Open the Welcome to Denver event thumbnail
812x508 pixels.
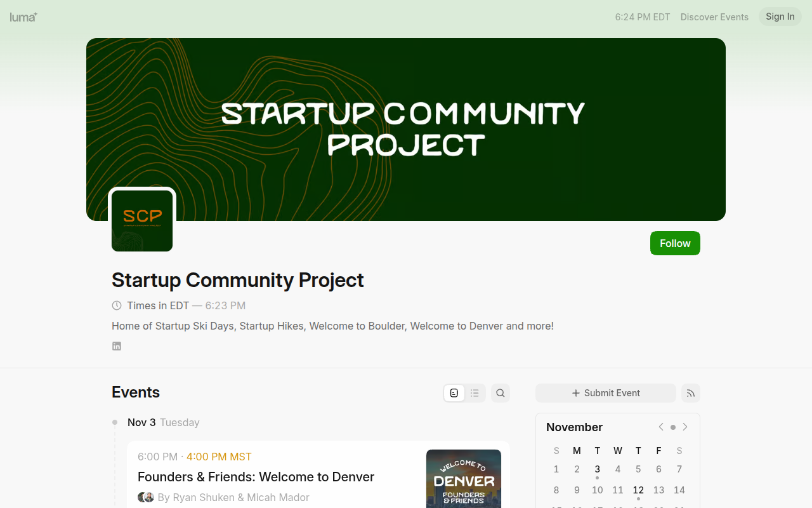pos(464,479)
